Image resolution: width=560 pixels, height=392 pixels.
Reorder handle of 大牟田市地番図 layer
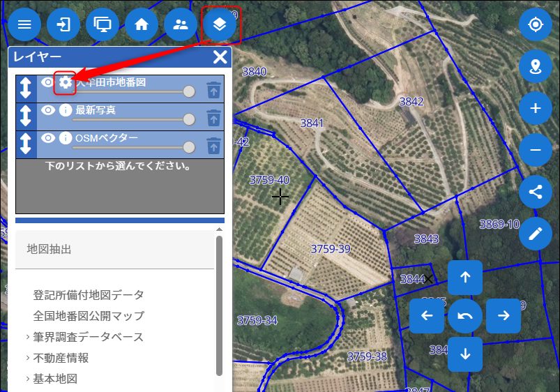pyautogui.click(x=26, y=89)
